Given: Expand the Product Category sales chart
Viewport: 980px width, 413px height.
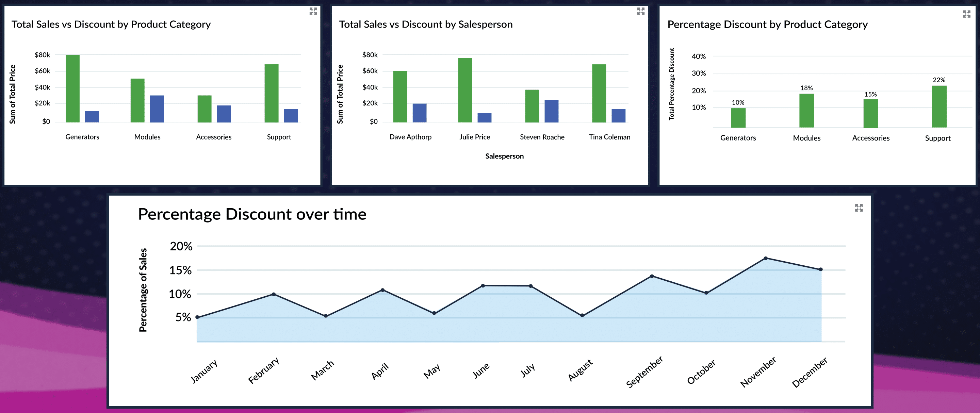Looking at the screenshot, I should [313, 12].
